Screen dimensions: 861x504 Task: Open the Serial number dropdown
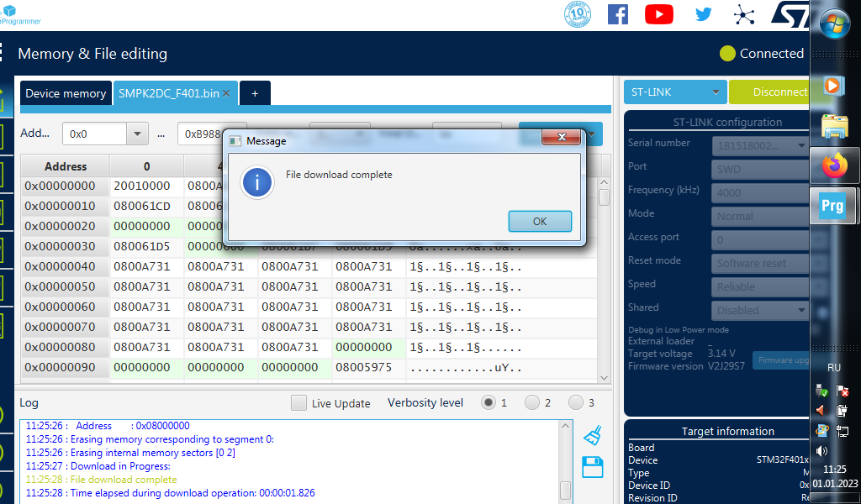760,146
